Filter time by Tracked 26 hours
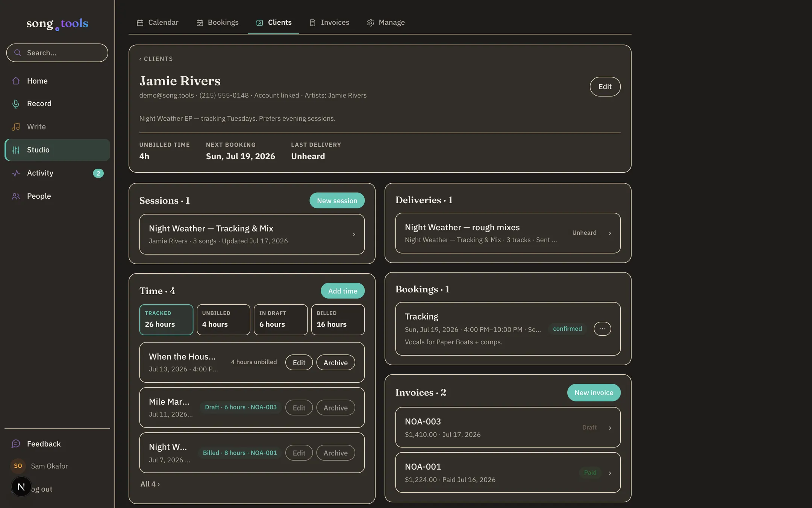 166,319
